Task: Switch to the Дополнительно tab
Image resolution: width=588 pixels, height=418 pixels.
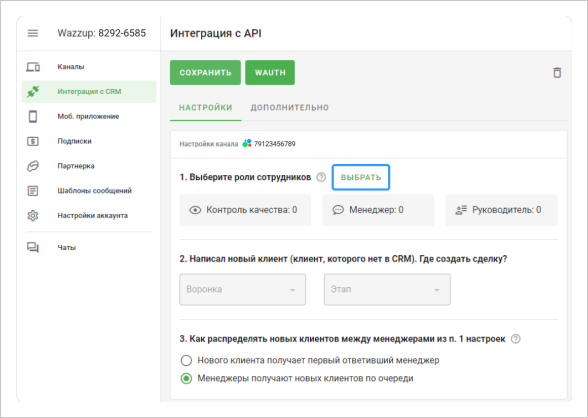Action: point(290,108)
